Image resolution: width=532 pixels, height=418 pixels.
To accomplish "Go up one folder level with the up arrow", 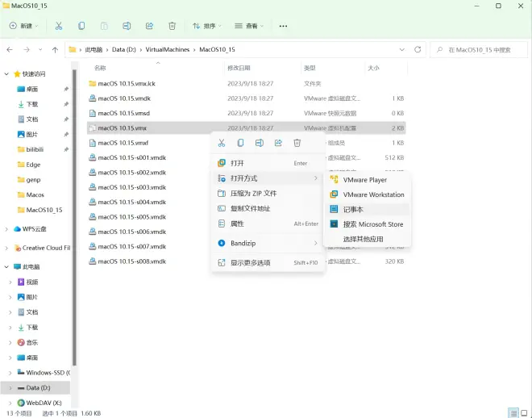I will (55, 49).
